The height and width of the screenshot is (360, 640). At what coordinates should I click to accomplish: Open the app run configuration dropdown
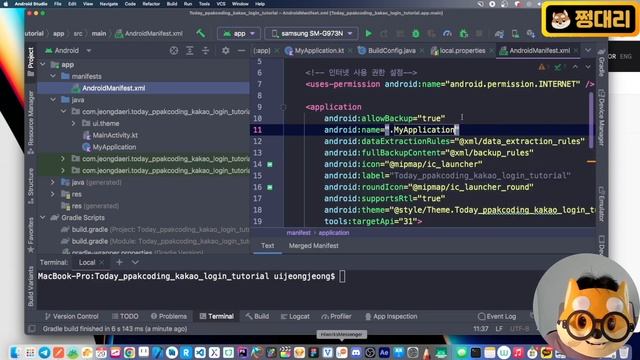pos(239,33)
